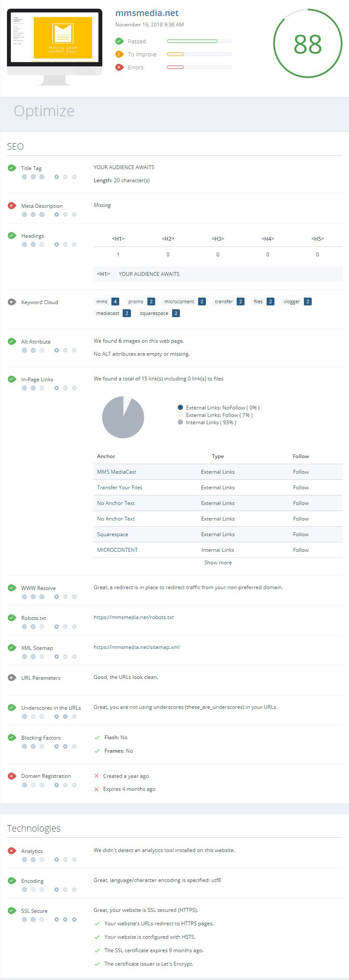349x980 pixels.
Task: Open the mmsmedia.net site title link
Action: 147,13
